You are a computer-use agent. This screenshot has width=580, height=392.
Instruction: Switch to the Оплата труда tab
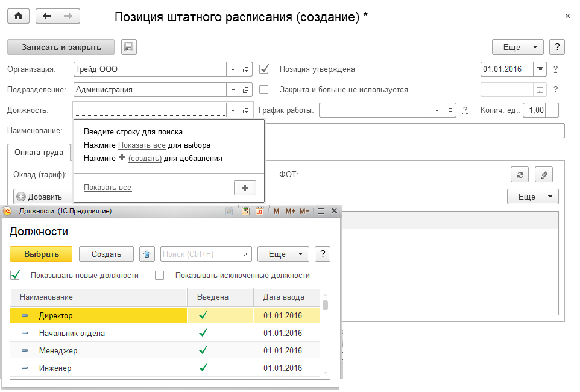pos(39,153)
